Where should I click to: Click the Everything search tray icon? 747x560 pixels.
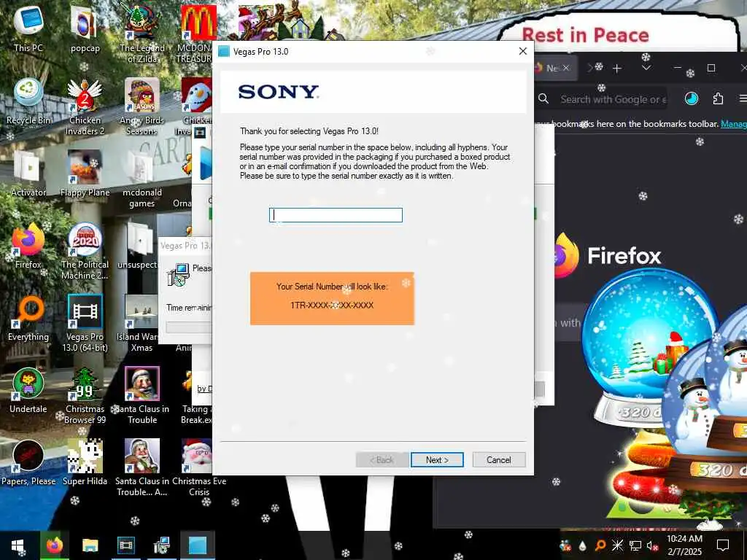pyautogui.click(x=600, y=545)
